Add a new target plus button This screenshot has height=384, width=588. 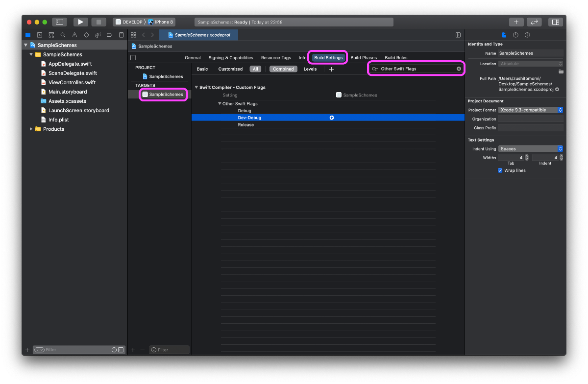tap(133, 350)
